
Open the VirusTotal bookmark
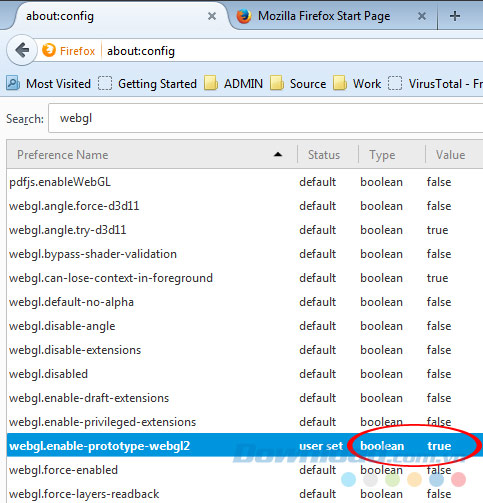coord(435,83)
